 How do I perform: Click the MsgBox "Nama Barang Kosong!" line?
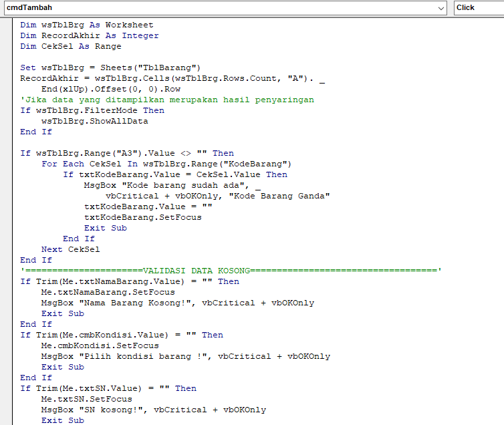tap(177, 303)
